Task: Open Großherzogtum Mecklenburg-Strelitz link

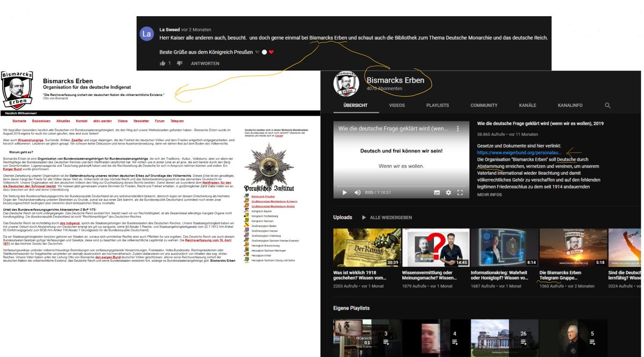Action: click(273, 206)
